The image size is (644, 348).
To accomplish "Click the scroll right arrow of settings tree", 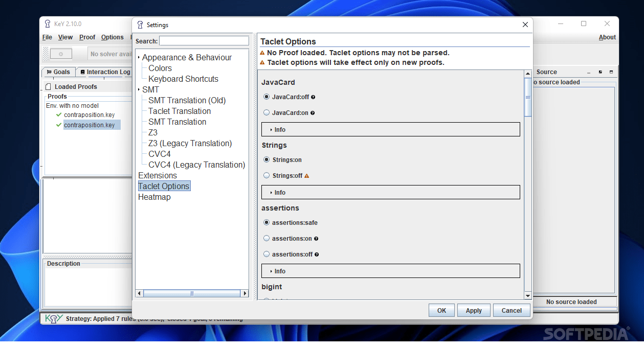I will pyautogui.click(x=245, y=294).
